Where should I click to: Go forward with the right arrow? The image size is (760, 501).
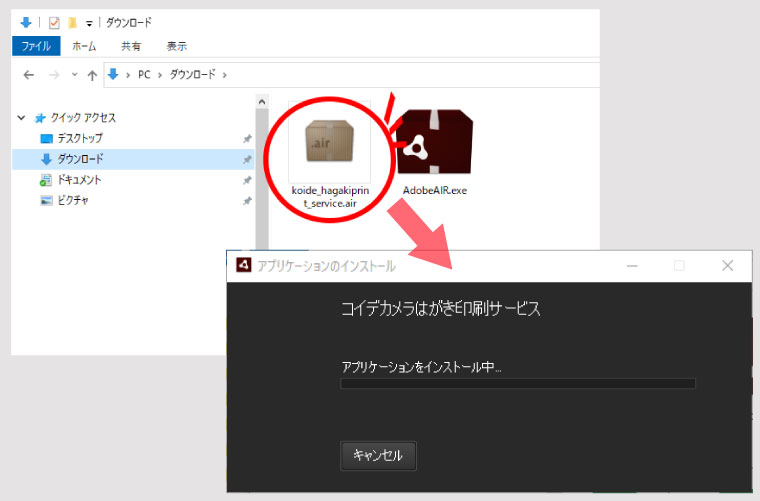pos(53,75)
